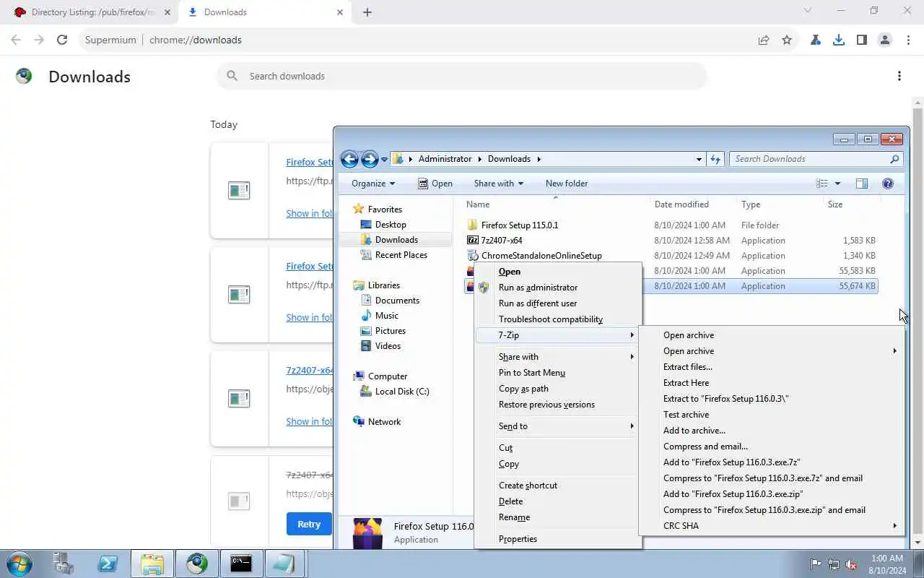This screenshot has width=924, height=578.
Task: Choose Test archive in 7-Zip submenu
Action: coord(772,415)
